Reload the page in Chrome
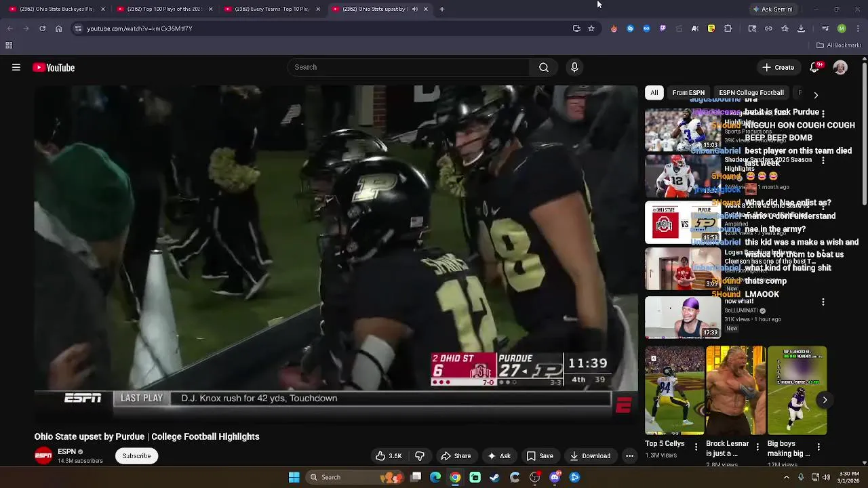 click(x=42, y=28)
